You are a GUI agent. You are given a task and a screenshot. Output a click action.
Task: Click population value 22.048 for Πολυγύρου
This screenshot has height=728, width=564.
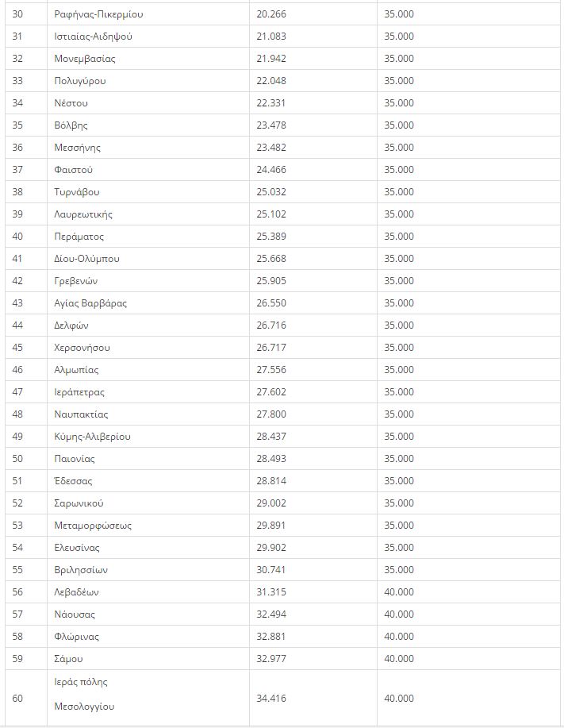tap(270, 81)
